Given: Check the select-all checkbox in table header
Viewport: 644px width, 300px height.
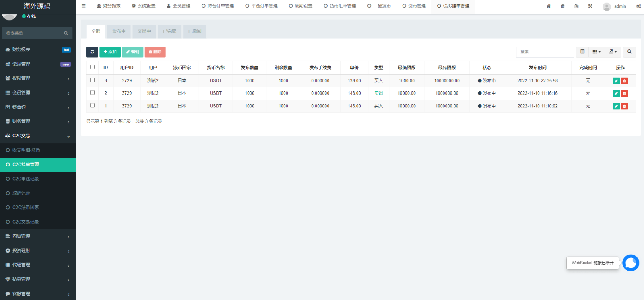Looking at the screenshot, I should point(93,67).
